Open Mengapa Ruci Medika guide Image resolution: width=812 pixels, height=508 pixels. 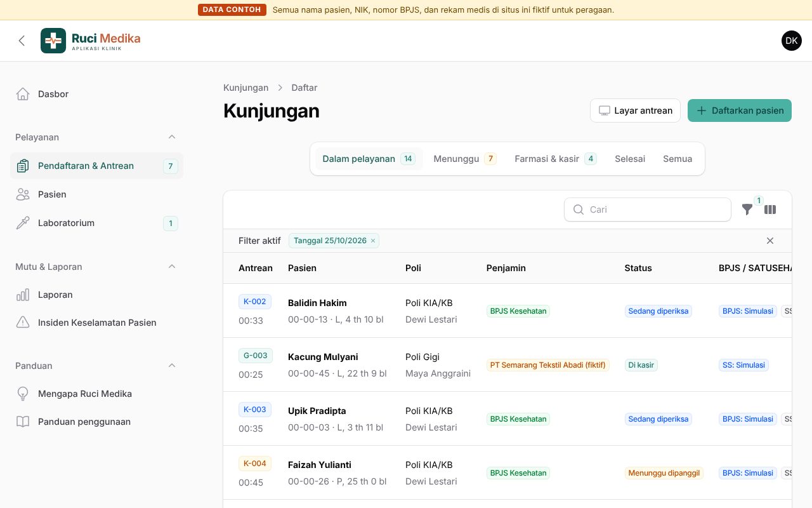pos(97,394)
